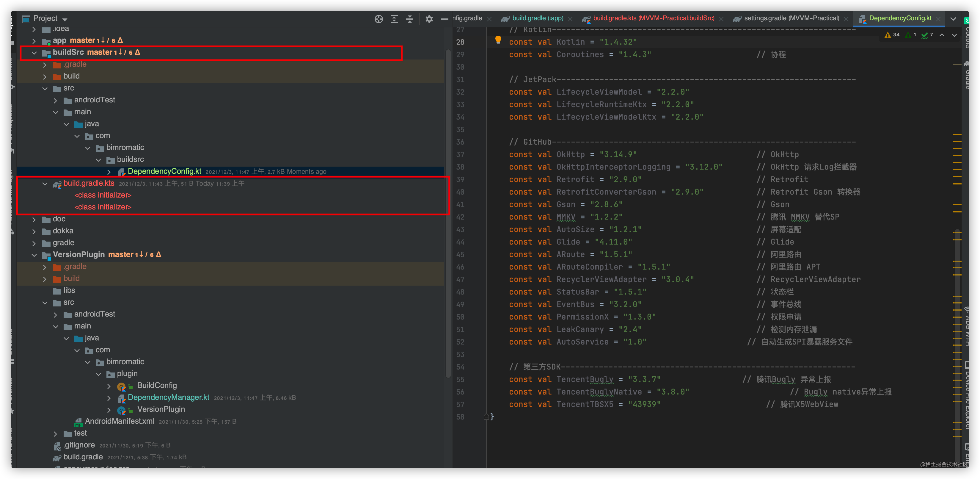Collapse the VersionPlugin module
The height and width of the screenshot is (479, 980).
[x=34, y=255]
